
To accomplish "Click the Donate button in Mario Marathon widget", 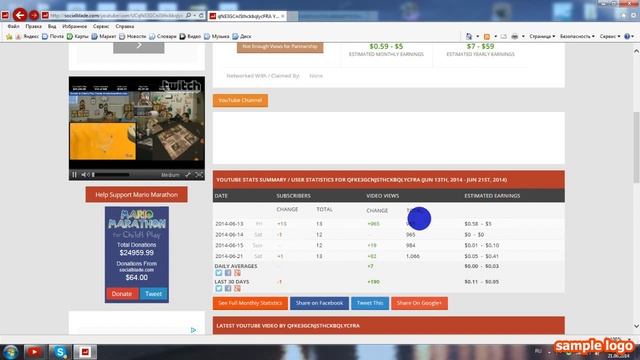I will (122, 294).
